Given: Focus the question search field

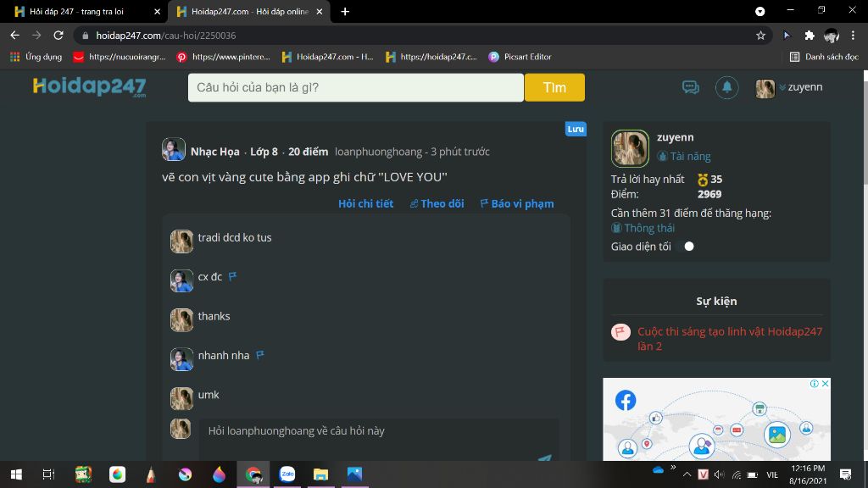Looking at the screenshot, I should pyautogui.click(x=355, y=87).
